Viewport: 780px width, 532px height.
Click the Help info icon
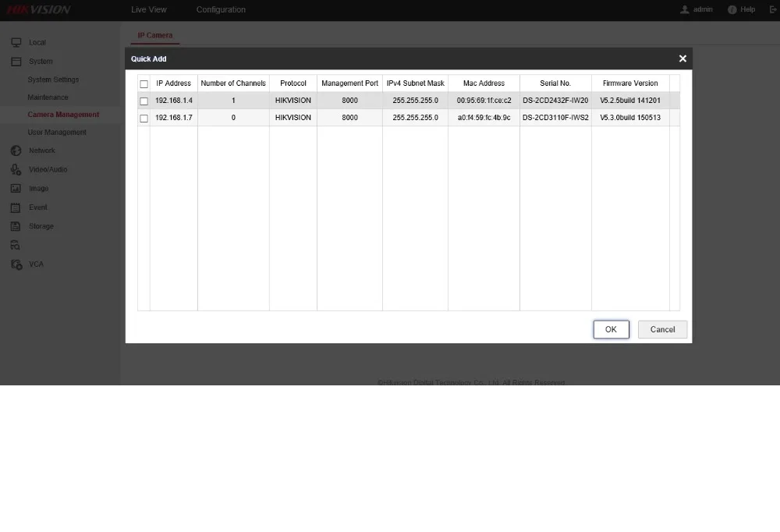pyautogui.click(x=732, y=9)
